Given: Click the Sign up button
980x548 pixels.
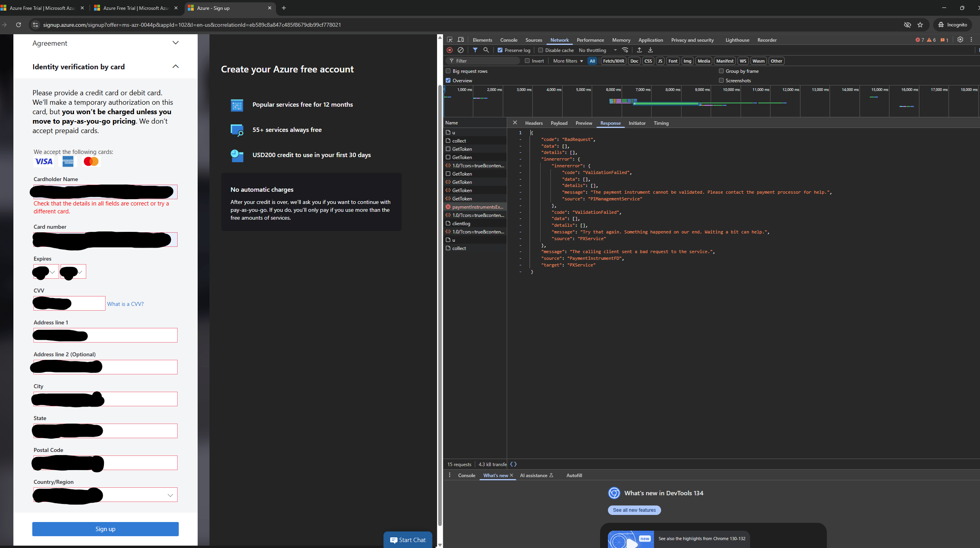Looking at the screenshot, I should click(x=105, y=529).
